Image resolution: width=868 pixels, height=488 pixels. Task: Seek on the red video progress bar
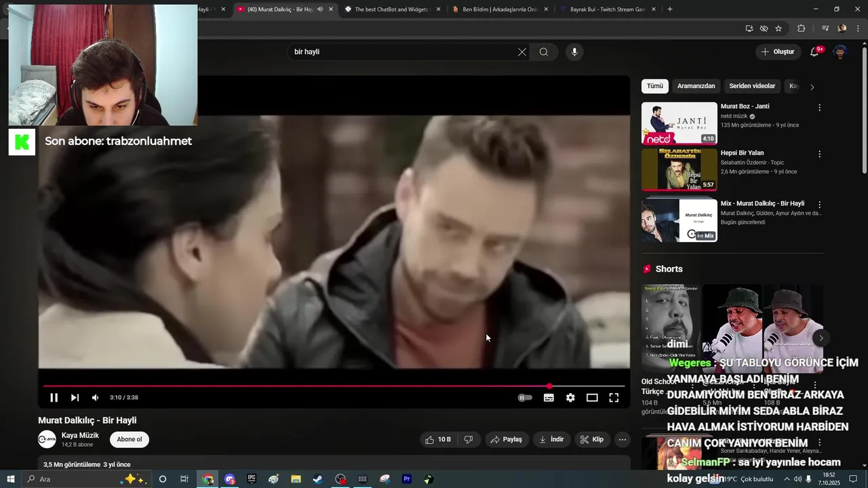point(334,386)
